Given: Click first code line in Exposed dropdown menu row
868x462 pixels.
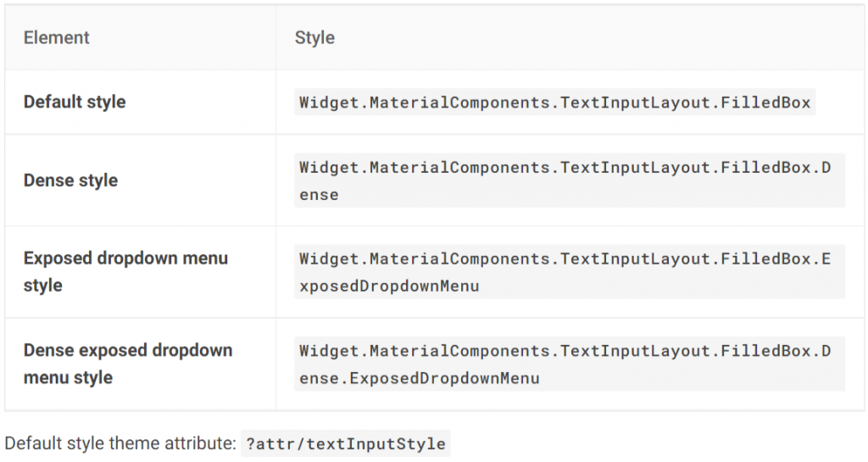Looking at the screenshot, I should (x=565, y=259).
